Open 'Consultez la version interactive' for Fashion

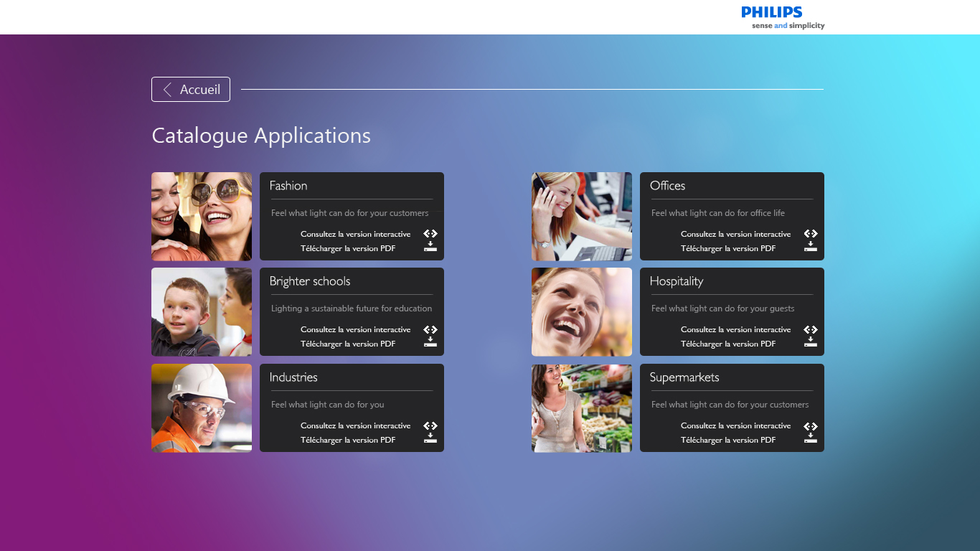pos(356,234)
